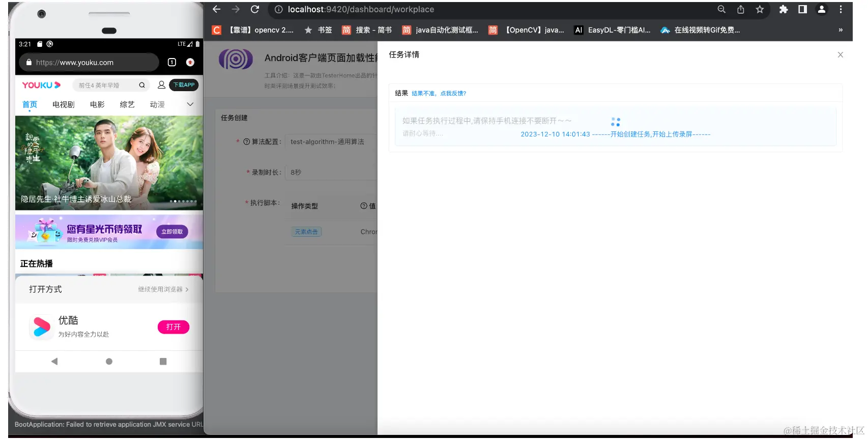Click 继续使用浏览器 option
868x439 pixels.
[163, 289]
